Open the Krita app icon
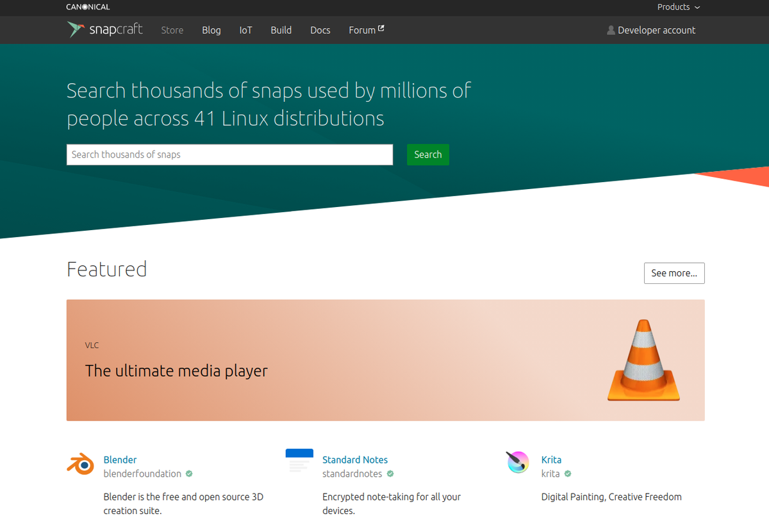This screenshot has height=532, width=769. (x=518, y=462)
